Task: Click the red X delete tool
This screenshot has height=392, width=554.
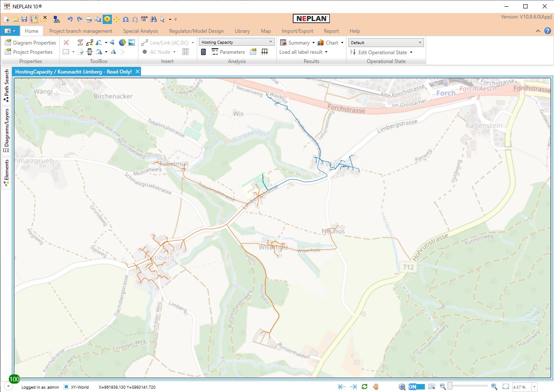Action: click(66, 42)
